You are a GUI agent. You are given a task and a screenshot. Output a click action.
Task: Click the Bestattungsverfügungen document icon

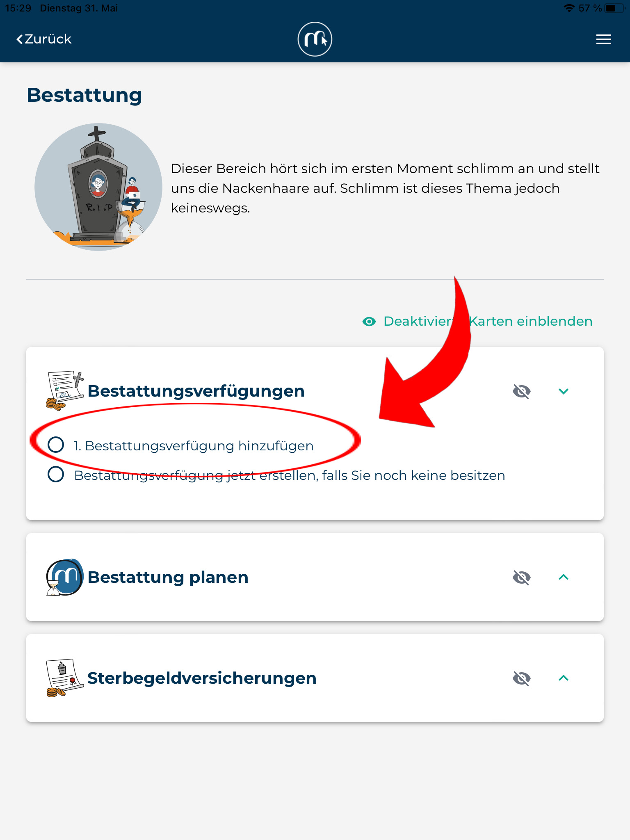click(x=65, y=390)
